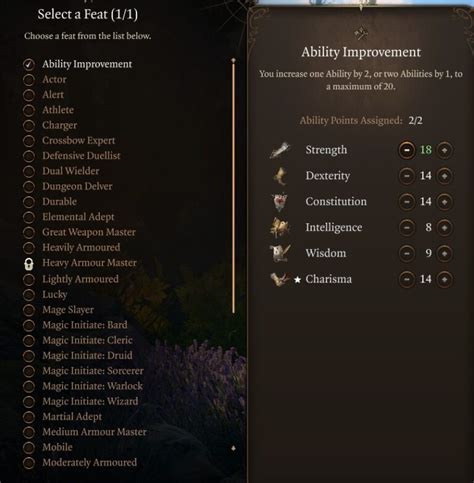Image resolution: width=474 pixels, height=483 pixels.
Task: Click the Dexterity boot icon
Action: click(x=280, y=176)
